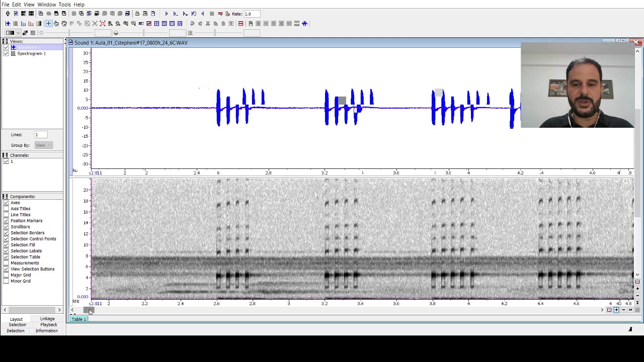Select the crosshair create-selection mode tool
Image resolution: width=644 pixels, height=362 pixels.
point(48,24)
